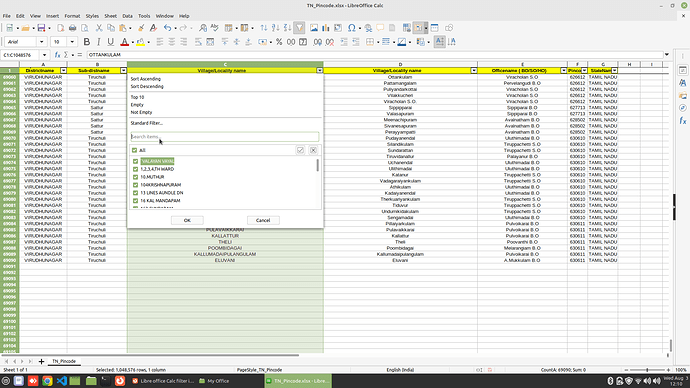Click the Cut scissors icon
Screen dimensions: 690x388
(x=99, y=28)
